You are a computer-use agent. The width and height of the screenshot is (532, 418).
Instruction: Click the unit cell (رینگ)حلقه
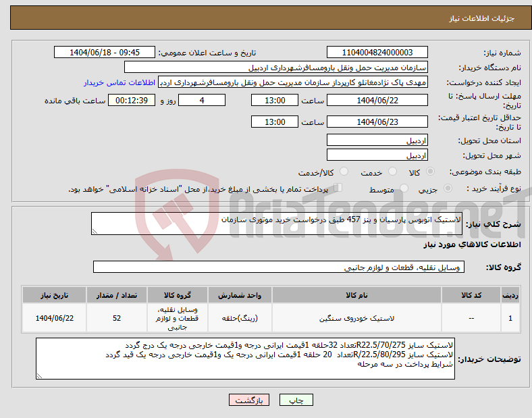(240, 318)
